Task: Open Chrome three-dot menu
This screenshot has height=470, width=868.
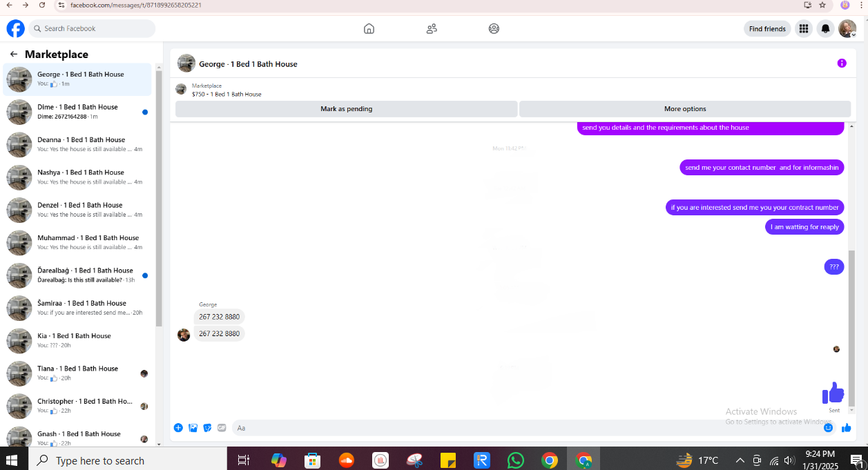Action: coord(862,5)
